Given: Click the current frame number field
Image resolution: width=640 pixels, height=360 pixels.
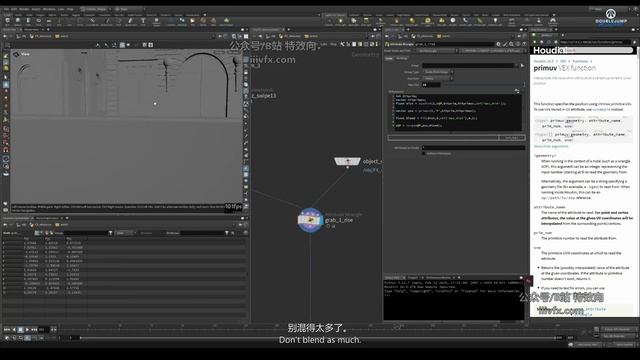Looking at the screenshot, I should click(43, 329).
